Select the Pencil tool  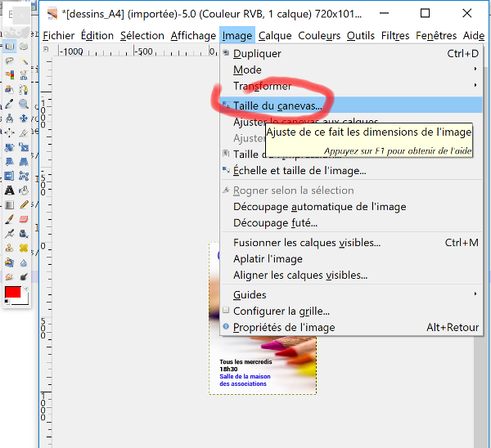24,204
